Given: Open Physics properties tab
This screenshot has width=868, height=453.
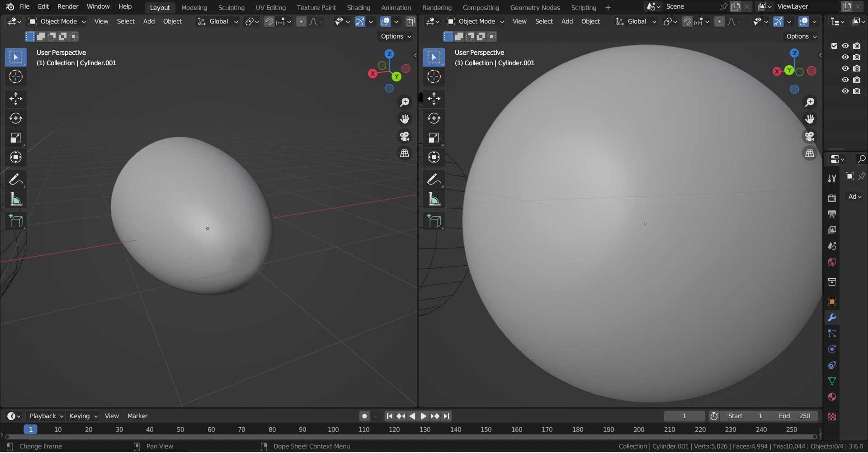Looking at the screenshot, I should coord(832,349).
